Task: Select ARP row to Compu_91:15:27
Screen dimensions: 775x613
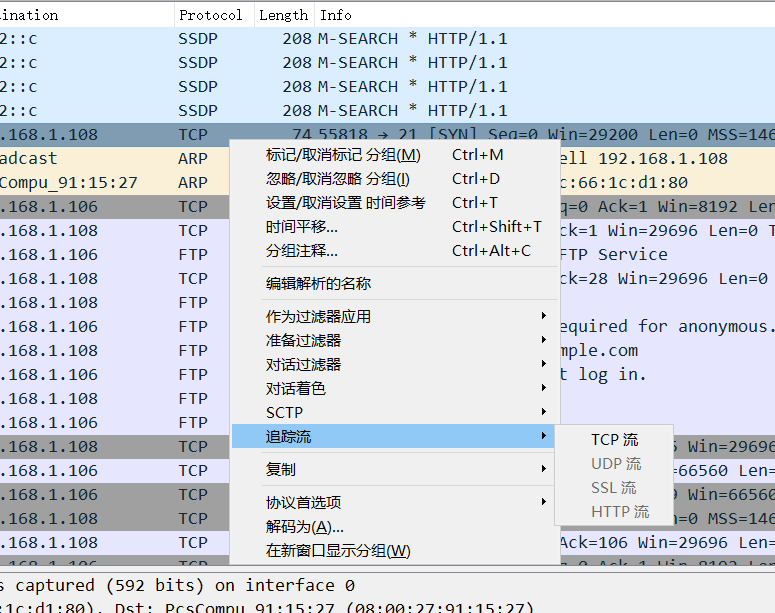Action: click(115, 182)
